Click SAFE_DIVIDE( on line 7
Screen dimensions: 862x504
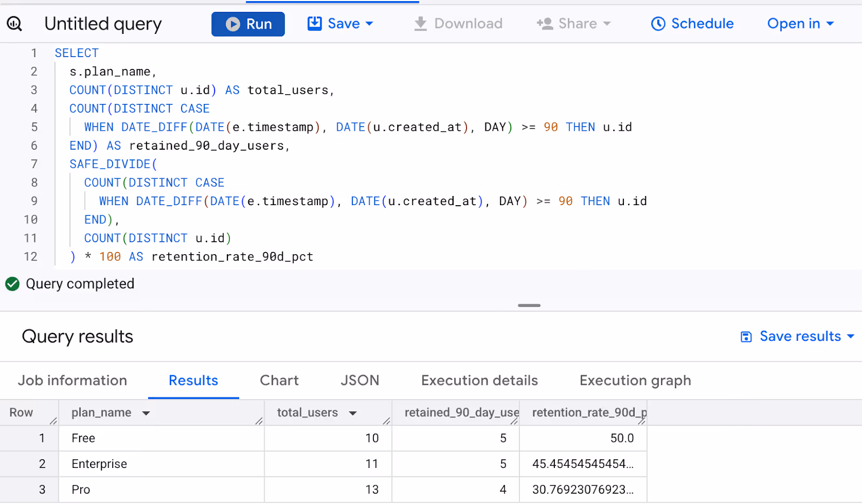(x=113, y=164)
